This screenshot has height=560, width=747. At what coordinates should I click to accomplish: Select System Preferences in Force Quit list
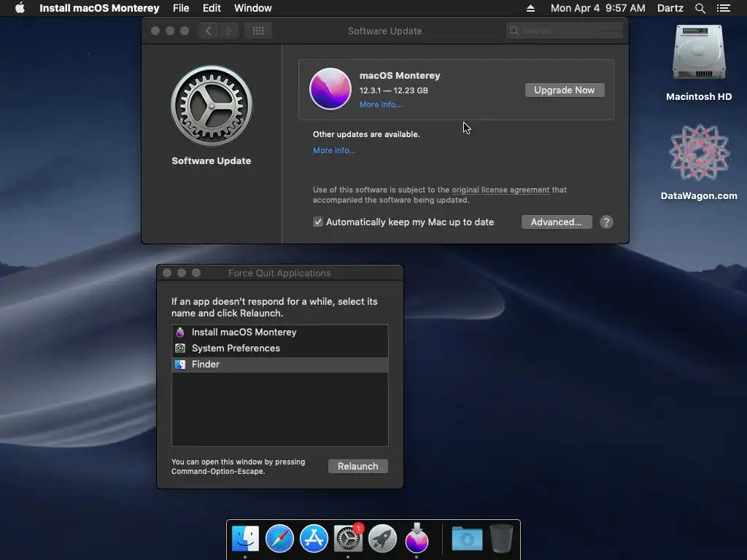279,348
